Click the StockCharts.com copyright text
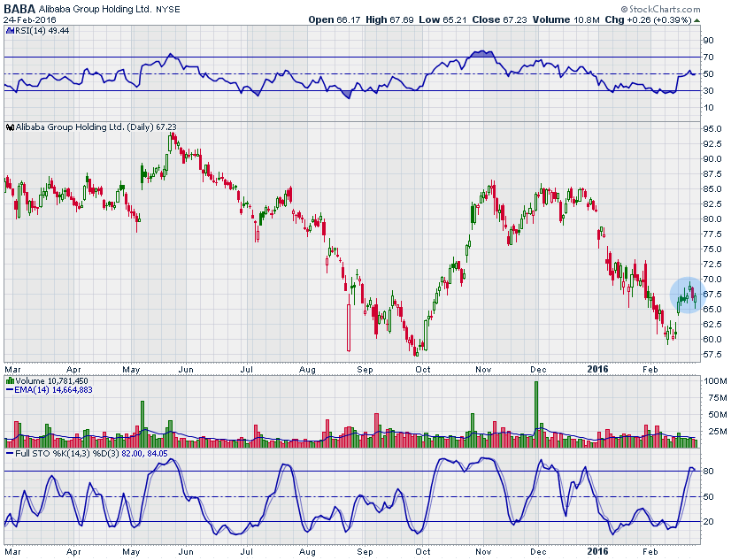The width and height of the screenshot is (731, 560). [660, 9]
